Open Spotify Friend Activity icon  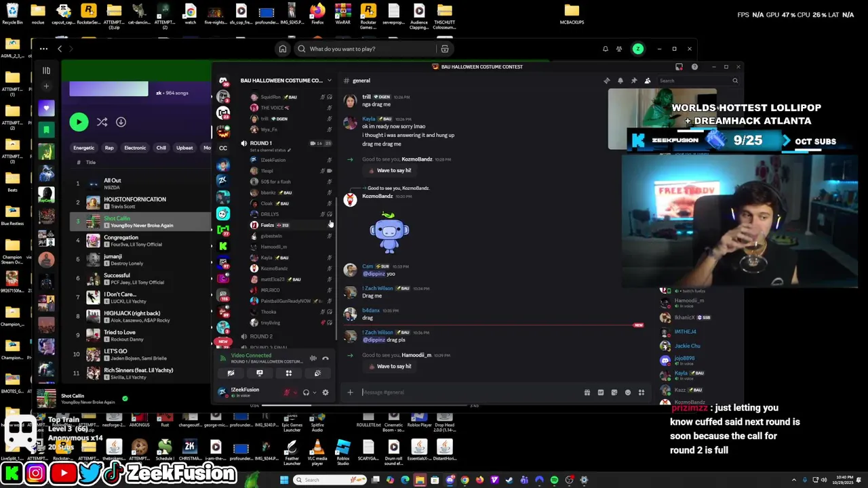click(619, 49)
